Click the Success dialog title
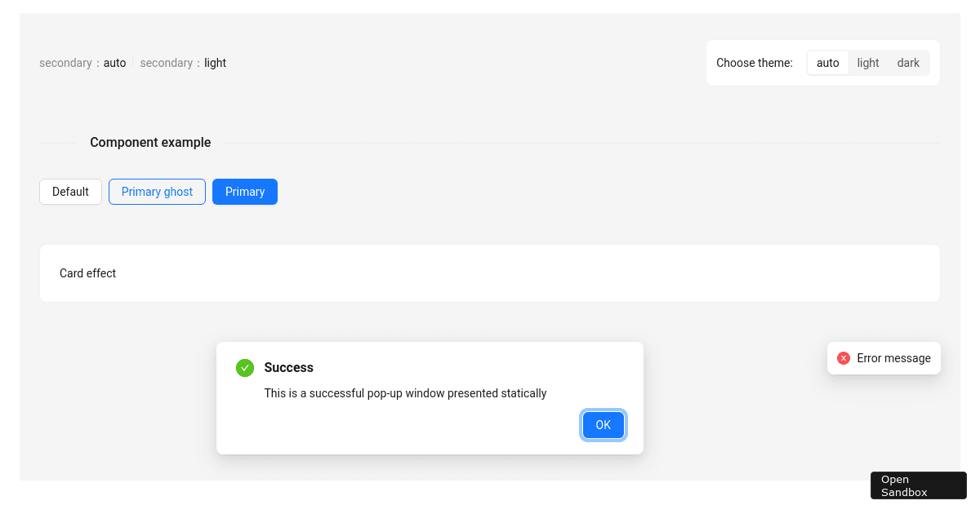 [288, 368]
